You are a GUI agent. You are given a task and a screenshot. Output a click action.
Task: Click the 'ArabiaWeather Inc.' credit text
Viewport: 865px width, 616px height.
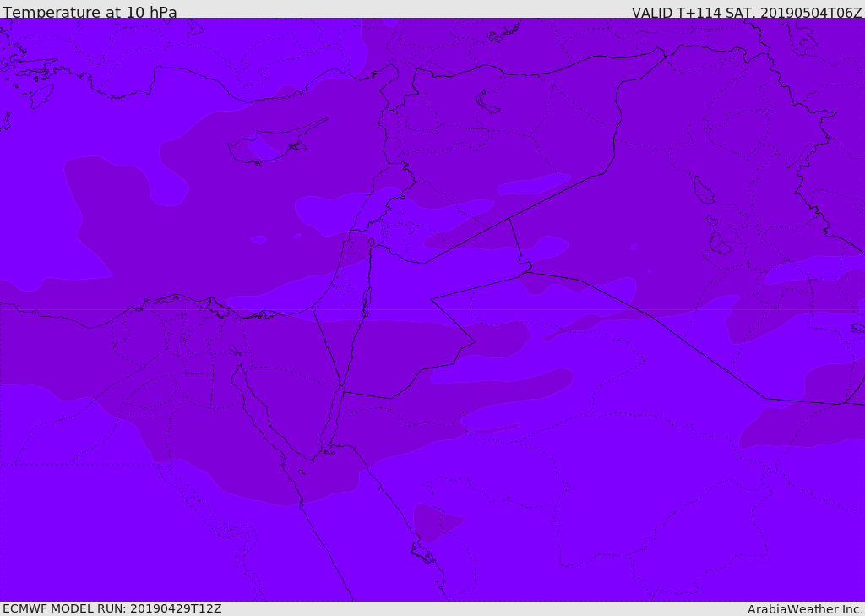point(805,609)
